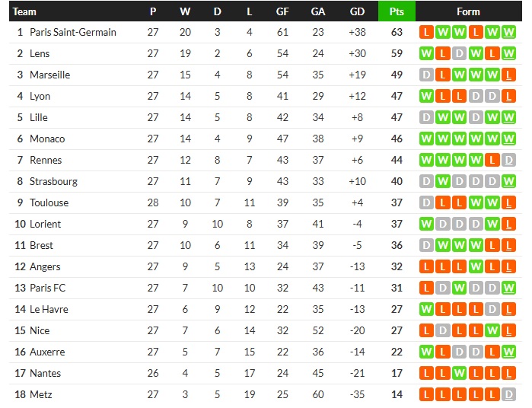
Task: Click the only win badge in Nantes' form
Action: click(x=459, y=374)
